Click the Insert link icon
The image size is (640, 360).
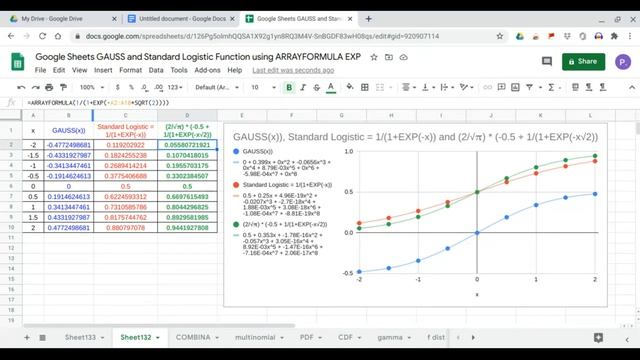pos(487,87)
